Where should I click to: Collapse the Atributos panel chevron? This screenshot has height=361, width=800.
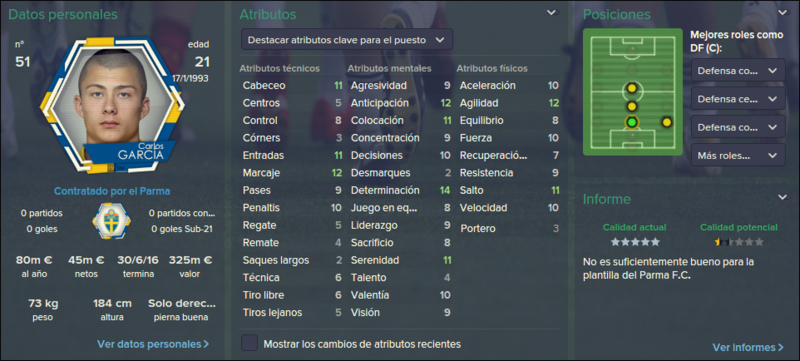point(552,13)
